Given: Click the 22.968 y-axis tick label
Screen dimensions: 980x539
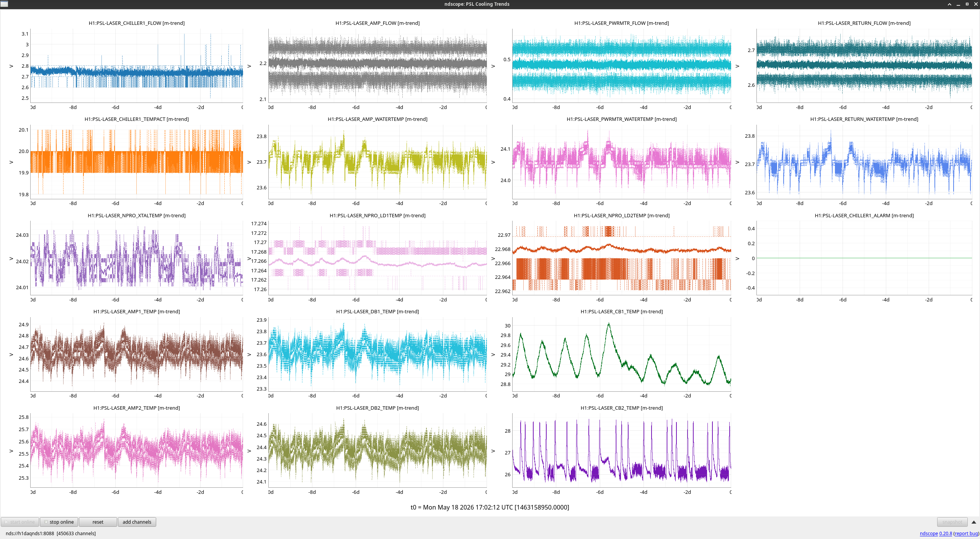Looking at the screenshot, I should tap(503, 249).
